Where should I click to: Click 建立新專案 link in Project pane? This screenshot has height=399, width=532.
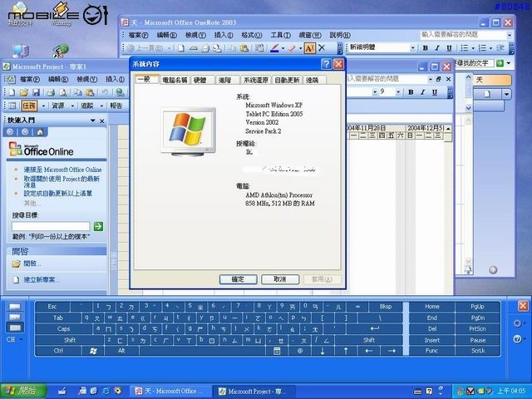(42, 280)
